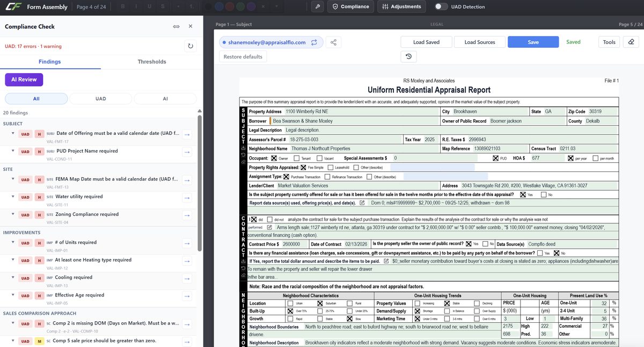Switch to the Findings tab
Screen dimensions: 644x347
pos(50,62)
